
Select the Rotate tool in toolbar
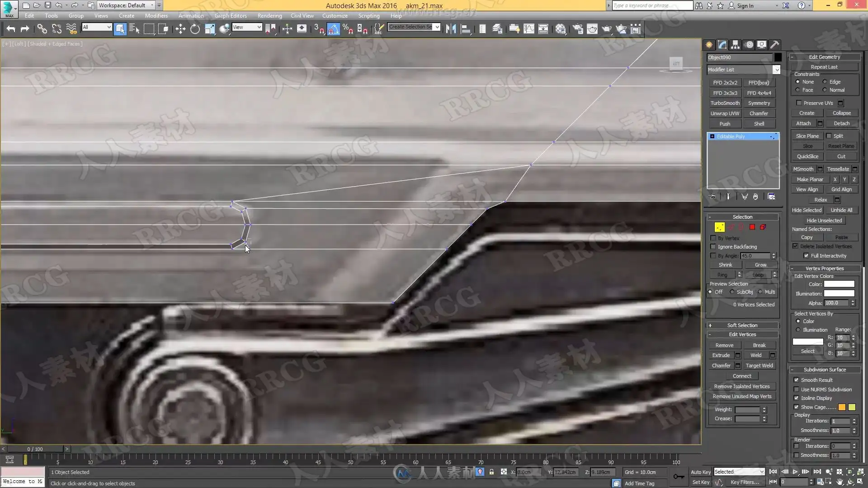[195, 29]
